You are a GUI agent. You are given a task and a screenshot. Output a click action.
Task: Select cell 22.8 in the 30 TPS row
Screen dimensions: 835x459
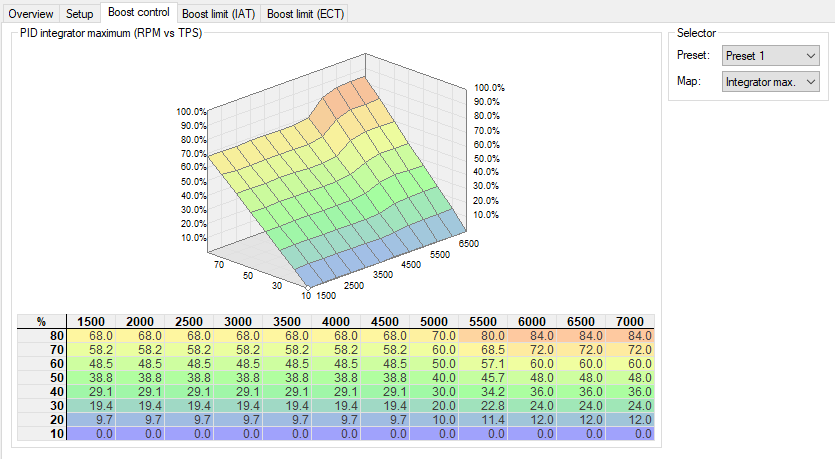pos(483,405)
